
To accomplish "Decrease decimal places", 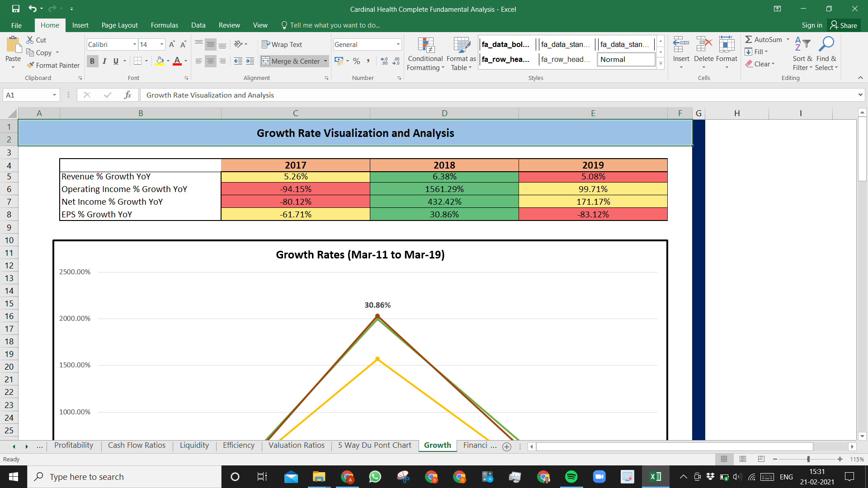I will [396, 61].
